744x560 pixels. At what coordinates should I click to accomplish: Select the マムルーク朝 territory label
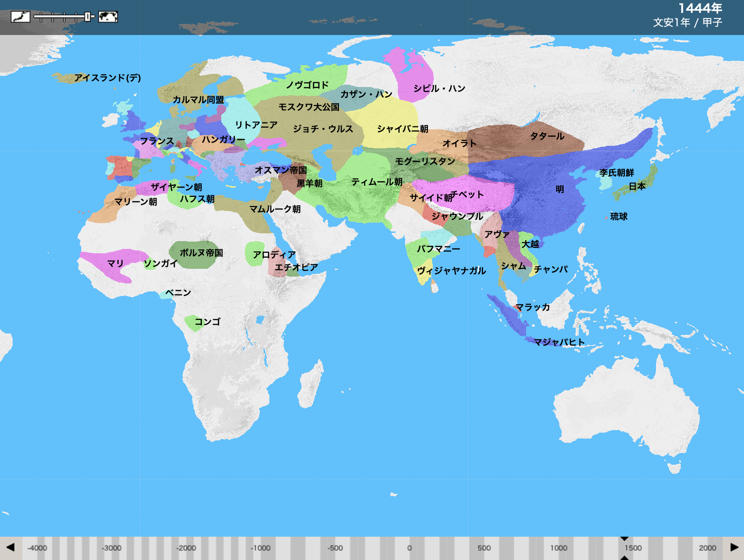click(275, 209)
